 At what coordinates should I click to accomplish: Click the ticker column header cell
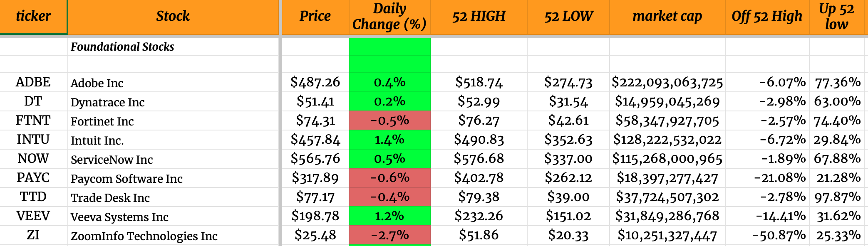pos(33,17)
